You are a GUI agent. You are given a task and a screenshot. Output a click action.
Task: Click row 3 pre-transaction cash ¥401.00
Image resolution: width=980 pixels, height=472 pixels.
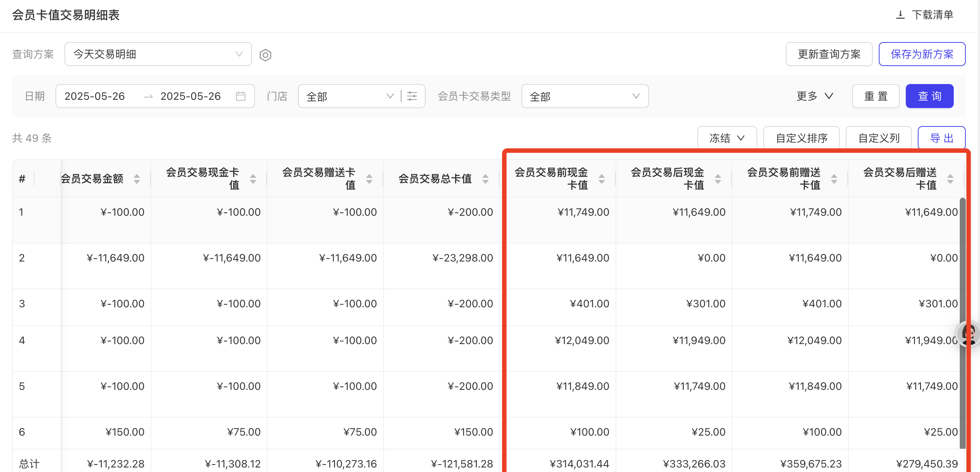pyautogui.click(x=590, y=304)
